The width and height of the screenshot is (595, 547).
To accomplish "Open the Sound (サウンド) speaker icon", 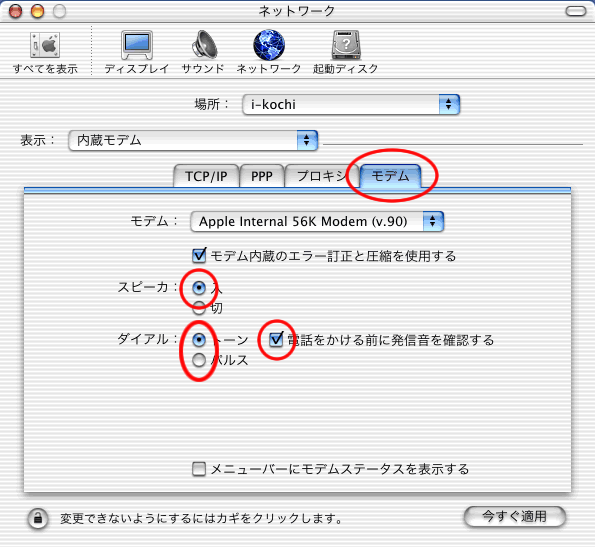I will pyautogui.click(x=204, y=45).
